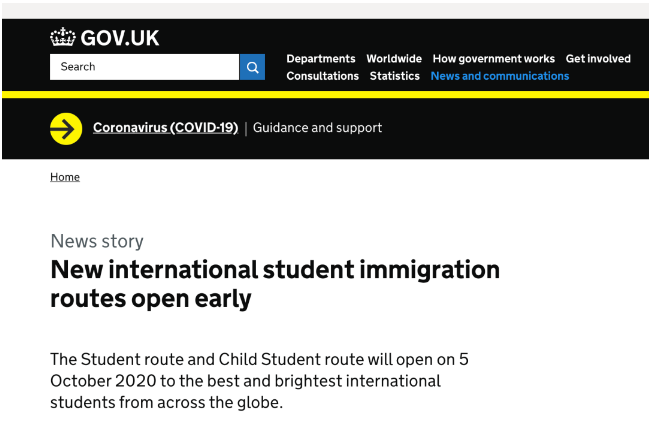Click the New international student immigration headline
This screenshot has width=649, height=424.
click(274, 283)
